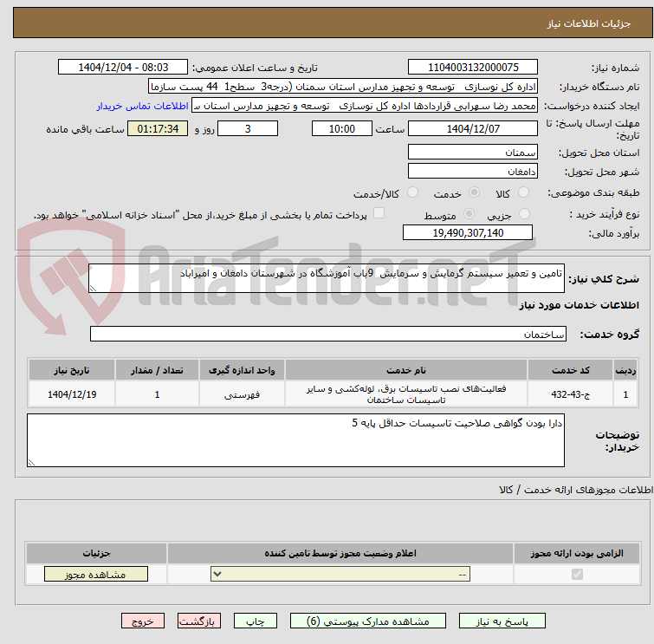Select the جزیی purchase type radio
The image size is (654, 644).
(x=524, y=214)
